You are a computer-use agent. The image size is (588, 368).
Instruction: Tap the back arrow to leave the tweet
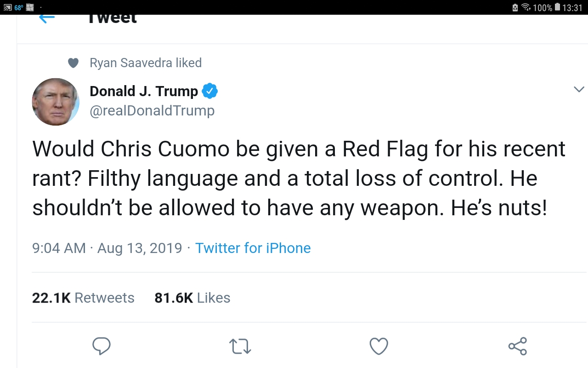coord(47,18)
